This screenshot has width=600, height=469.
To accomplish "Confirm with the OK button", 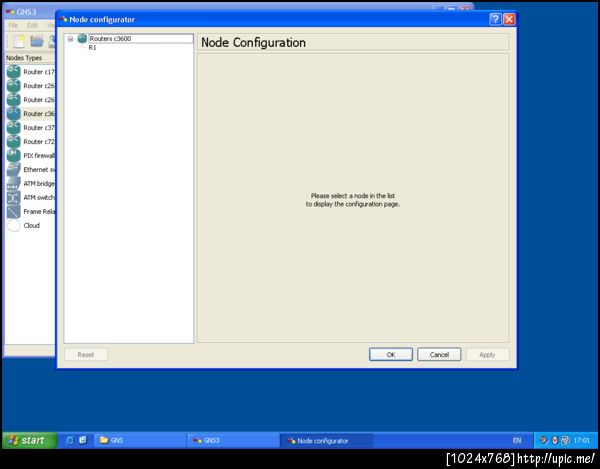I will pyautogui.click(x=391, y=355).
